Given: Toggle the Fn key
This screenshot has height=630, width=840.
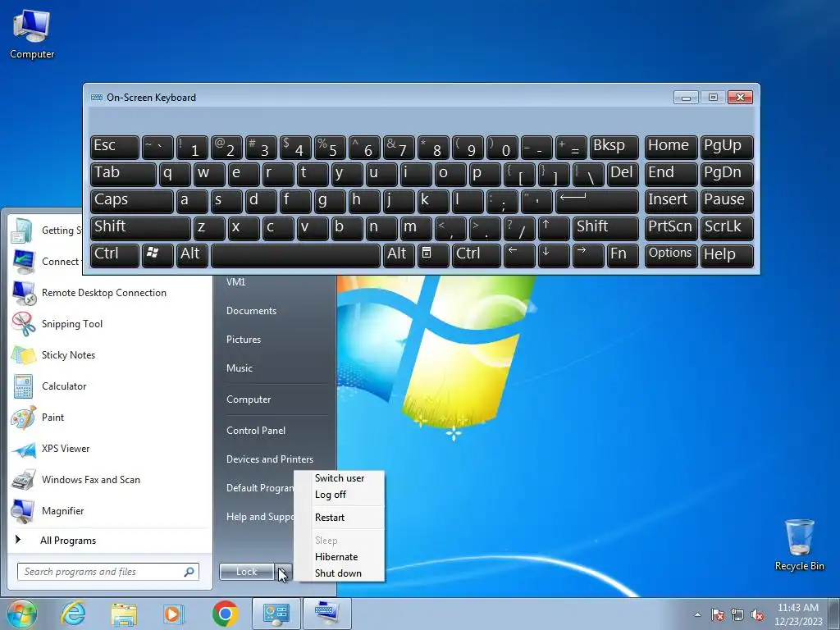Looking at the screenshot, I should (x=623, y=255).
